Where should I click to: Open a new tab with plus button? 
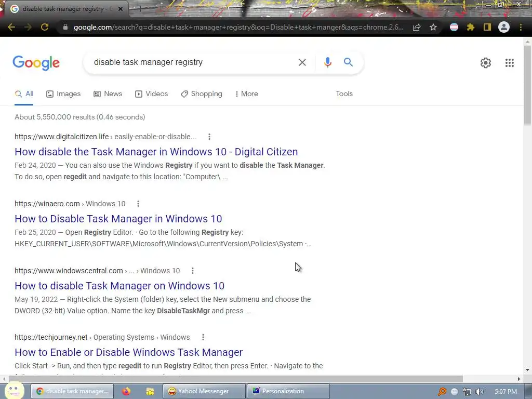point(139,9)
